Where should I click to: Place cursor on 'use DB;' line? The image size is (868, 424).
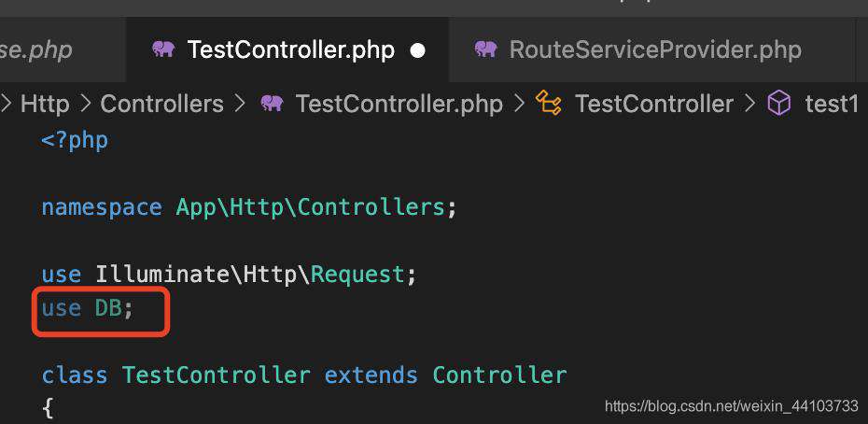88,308
